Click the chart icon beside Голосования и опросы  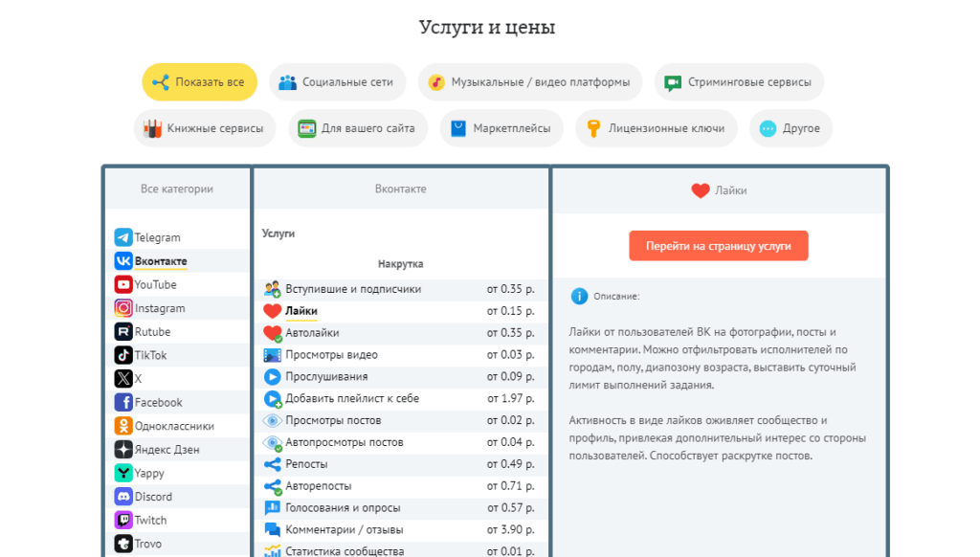click(x=272, y=507)
